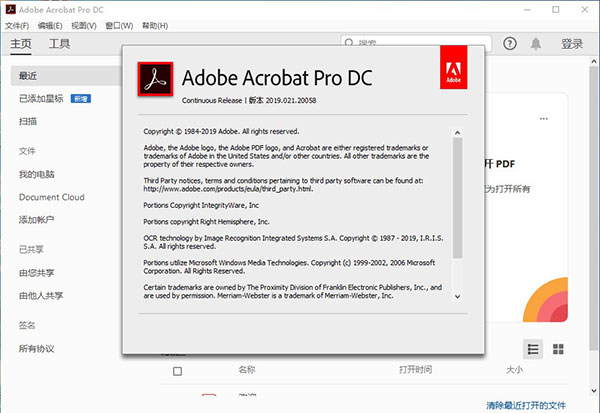
Task: Select 所有协议 in the sidebar
Action: click(36, 349)
